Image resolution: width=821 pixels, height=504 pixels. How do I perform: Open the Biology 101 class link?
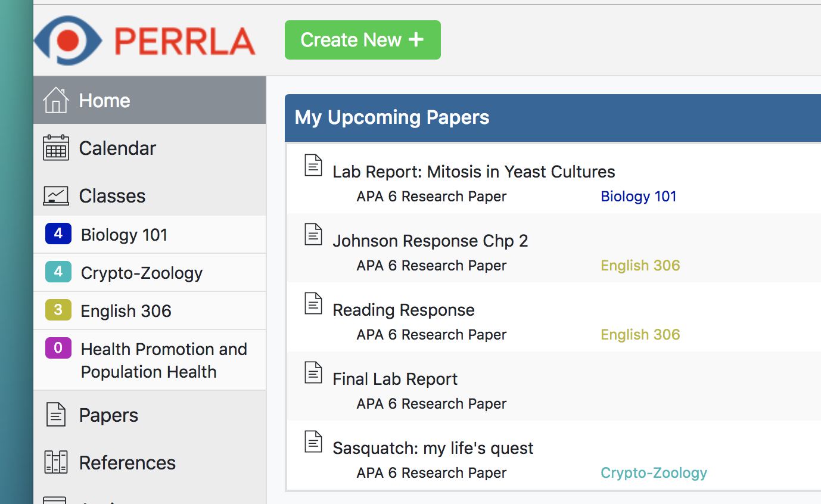(x=639, y=196)
